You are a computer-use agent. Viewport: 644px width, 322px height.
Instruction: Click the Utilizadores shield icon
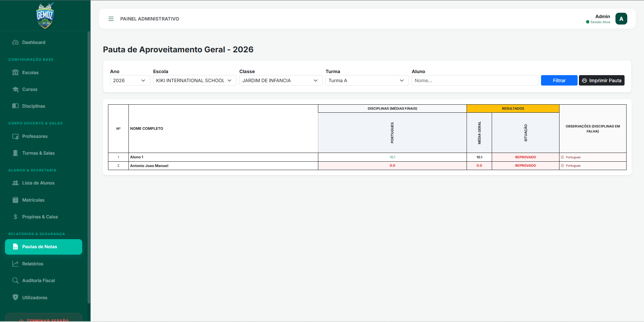pos(15,298)
